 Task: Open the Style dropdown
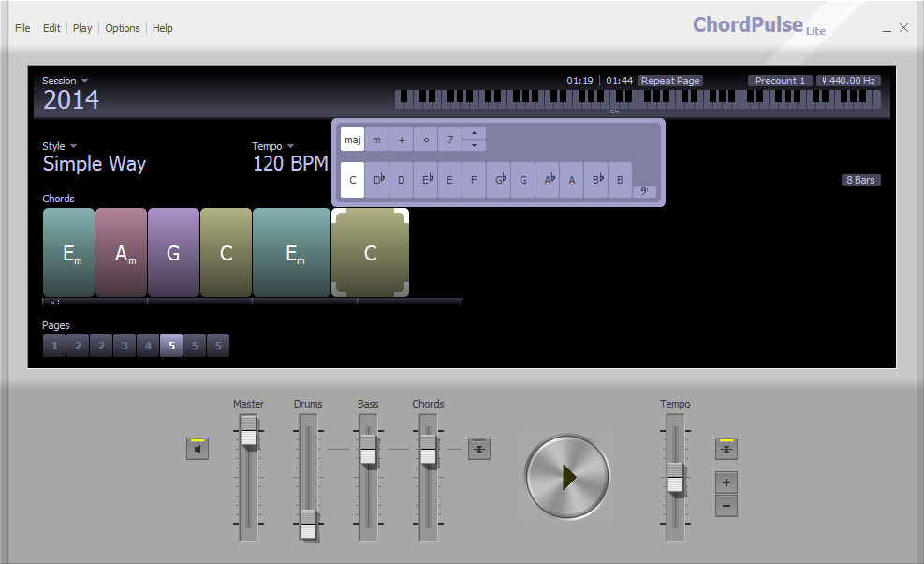59,146
